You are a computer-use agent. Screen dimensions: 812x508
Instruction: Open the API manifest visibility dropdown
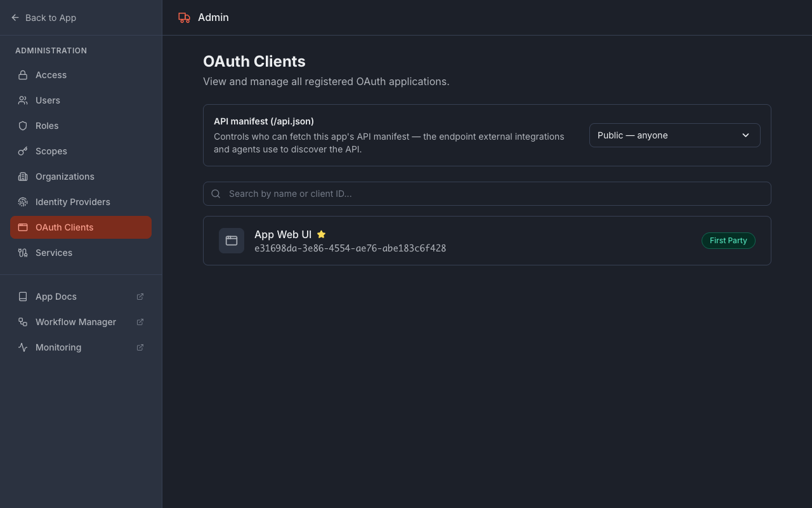tap(675, 135)
